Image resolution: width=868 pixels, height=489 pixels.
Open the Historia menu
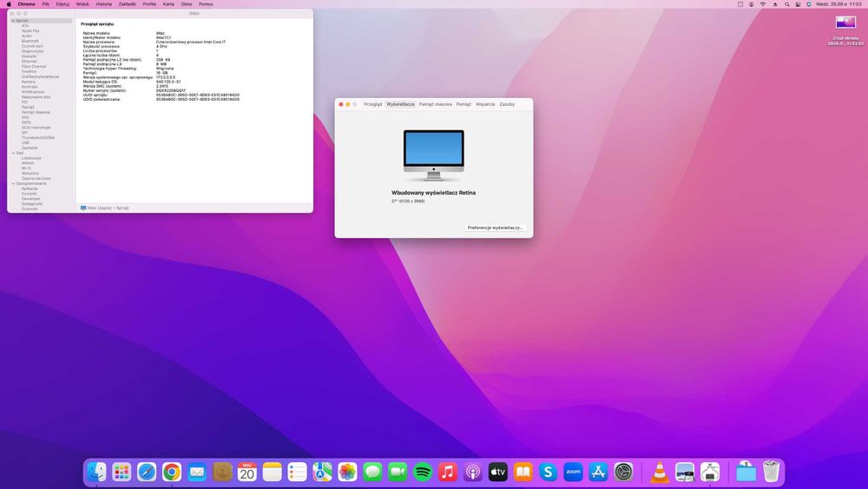(x=103, y=3)
